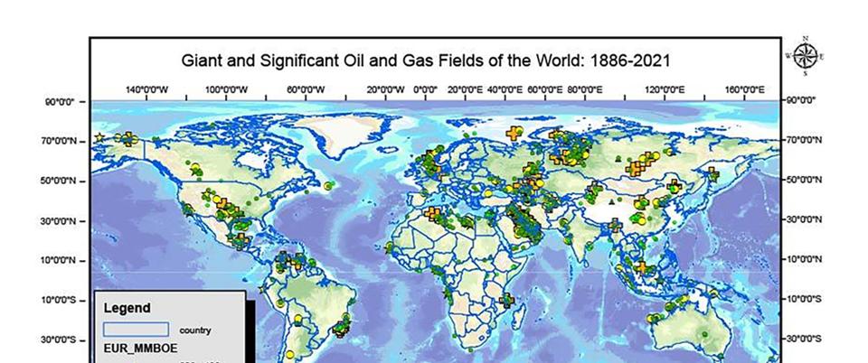
Task: Select the orange cross marker off Mozambique
Action: tap(507, 300)
